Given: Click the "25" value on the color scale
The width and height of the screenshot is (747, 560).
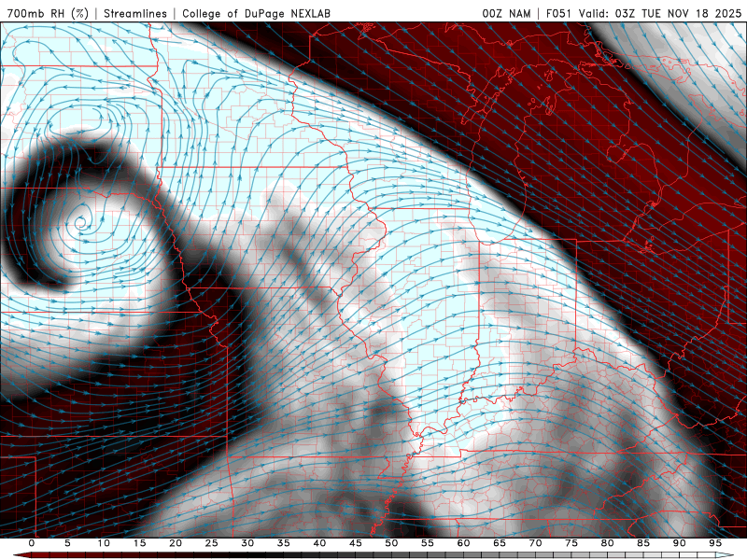Looking at the screenshot, I should click(212, 543).
